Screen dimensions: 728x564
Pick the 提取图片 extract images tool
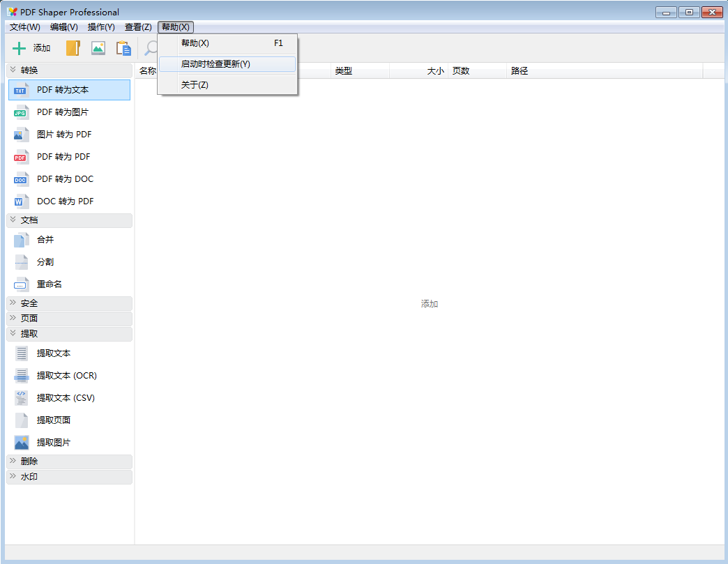click(54, 443)
